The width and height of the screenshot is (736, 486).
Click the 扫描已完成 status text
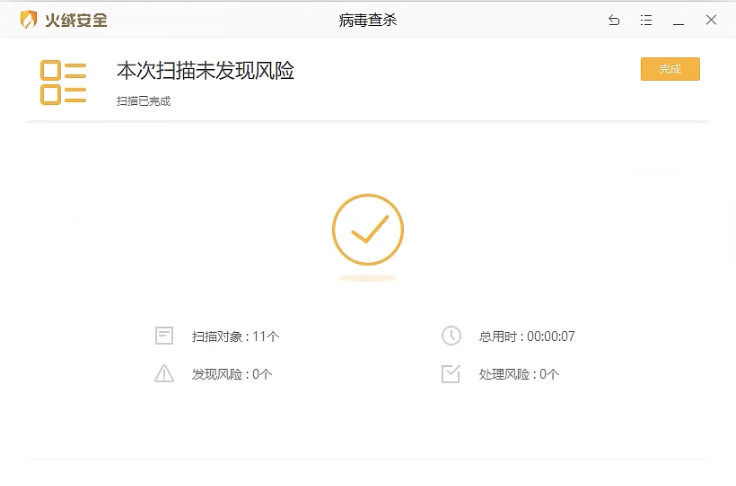coord(144,101)
